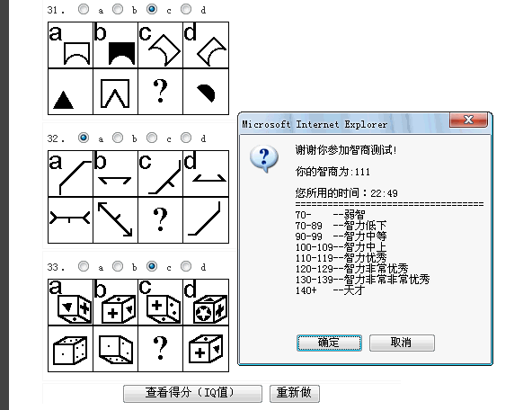
Task: Choose radio option c for question 32
Action: pos(152,138)
